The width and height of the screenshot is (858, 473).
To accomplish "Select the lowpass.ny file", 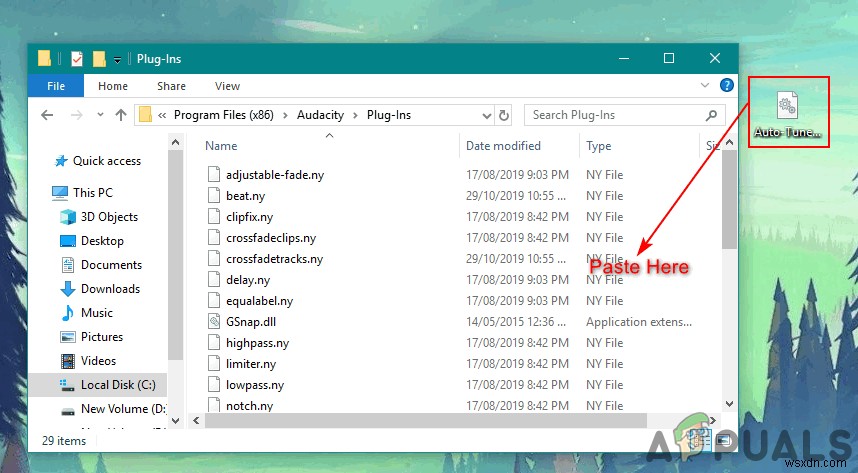I will click(x=255, y=385).
